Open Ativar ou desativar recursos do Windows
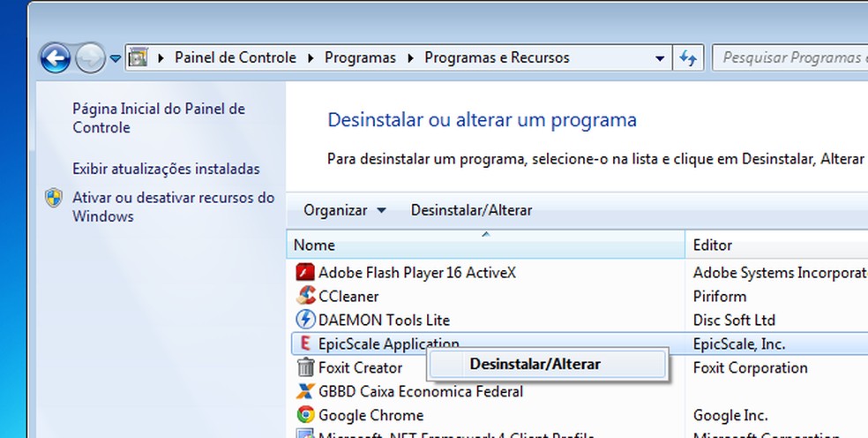The image size is (868, 438). (x=173, y=207)
